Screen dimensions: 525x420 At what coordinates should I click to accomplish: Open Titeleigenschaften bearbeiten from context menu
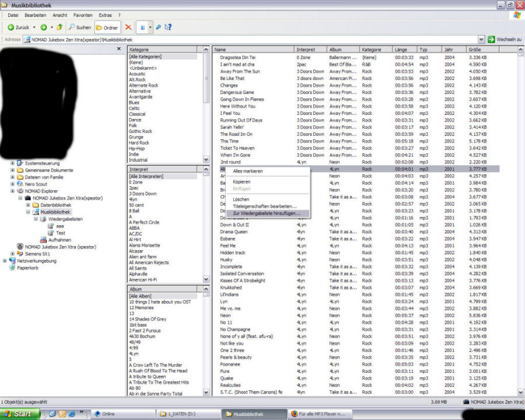click(x=268, y=206)
